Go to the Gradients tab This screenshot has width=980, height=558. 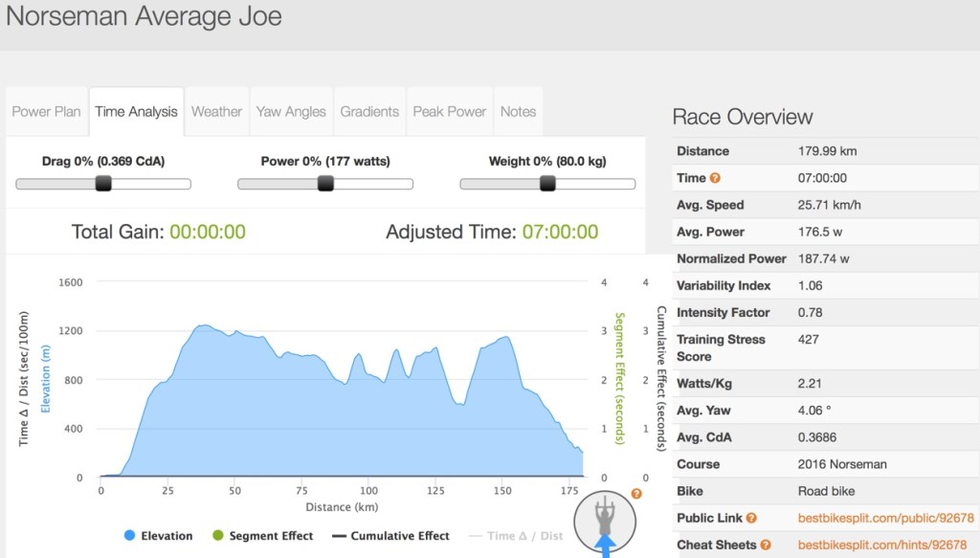coord(369,112)
